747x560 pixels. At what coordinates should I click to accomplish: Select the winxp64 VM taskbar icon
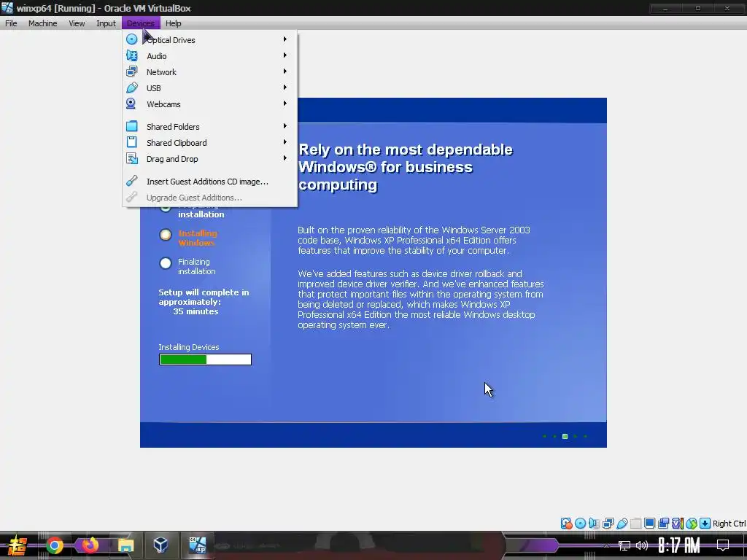pyautogui.click(x=197, y=545)
